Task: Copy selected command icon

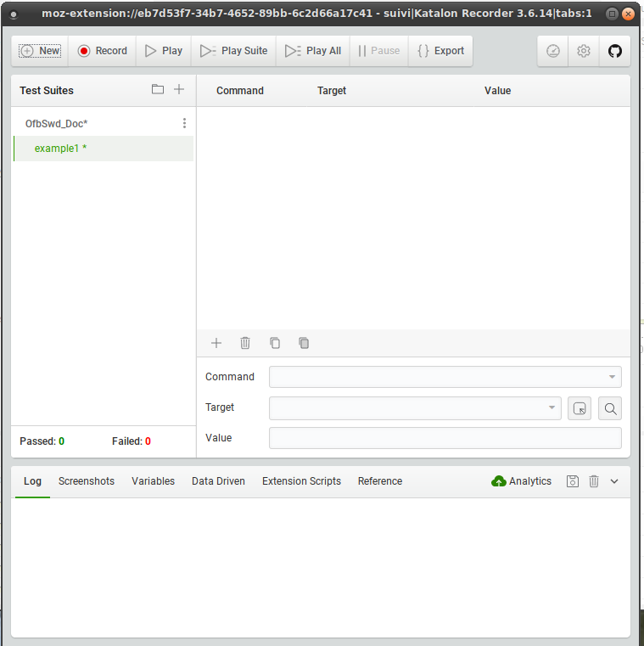Action: pyautogui.click(x=275, y=343)
